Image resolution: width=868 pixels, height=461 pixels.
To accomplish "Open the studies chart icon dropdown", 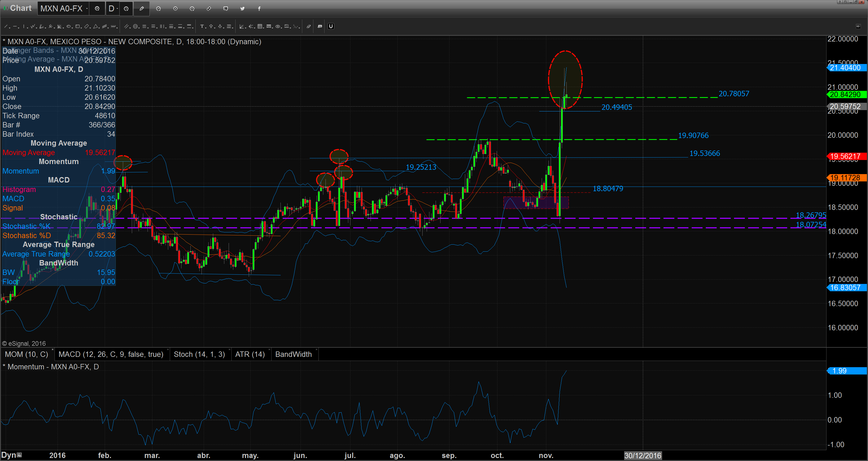I will pyautogui.click(x=158, y=9).
